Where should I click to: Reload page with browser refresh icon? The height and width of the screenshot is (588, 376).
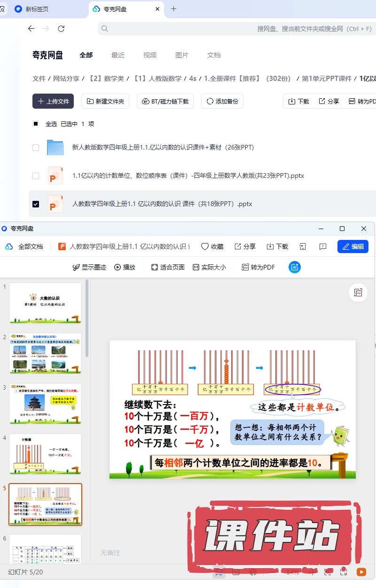61,29
